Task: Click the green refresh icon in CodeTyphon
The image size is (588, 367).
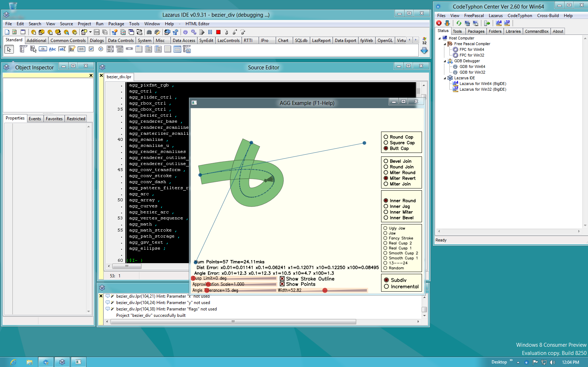Action: point(459,23)
